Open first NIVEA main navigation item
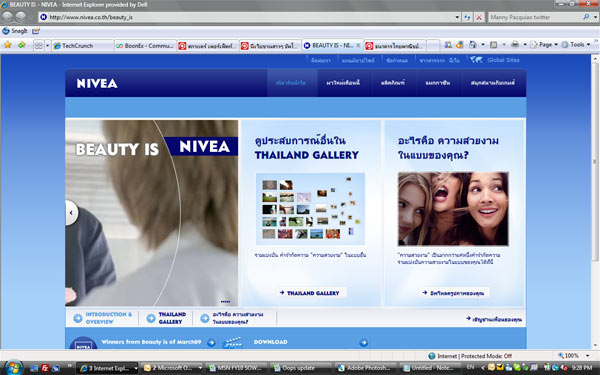The height and width of the screenshot is (375, 600). pyautogui.click(x=291, y=83)
